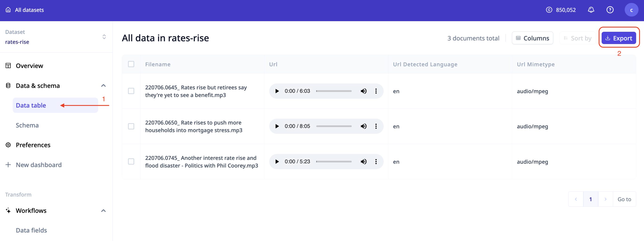This screenshot has width=644, height=241.
Task: Select Data table in the sidebar
Action: click(55, 105)
